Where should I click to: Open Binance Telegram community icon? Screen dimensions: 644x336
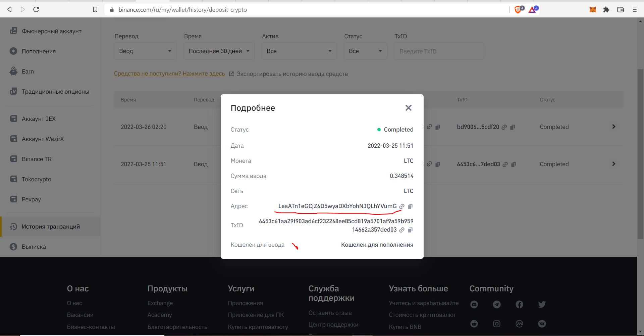point(497,304)
